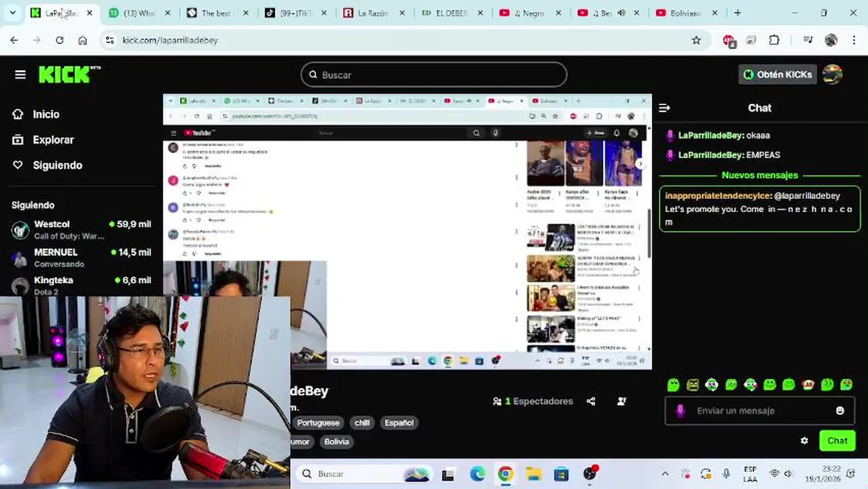Launch Microsoft Edge from the taskbar
Image resolution: width=868 pixels, height=489 pixels.
(477, 474)
